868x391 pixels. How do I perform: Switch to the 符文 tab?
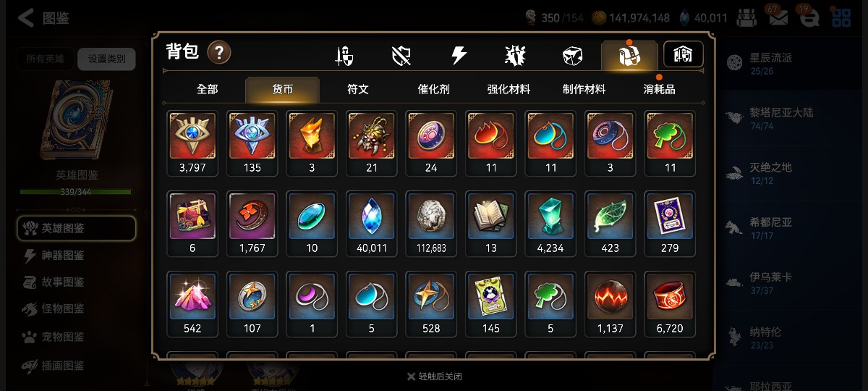(x=358, y=89)
